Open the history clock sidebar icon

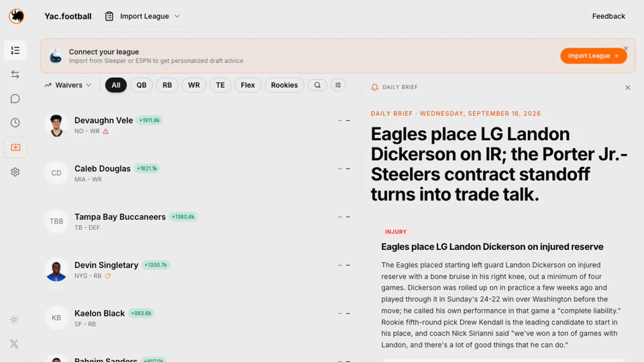point(15,123)
